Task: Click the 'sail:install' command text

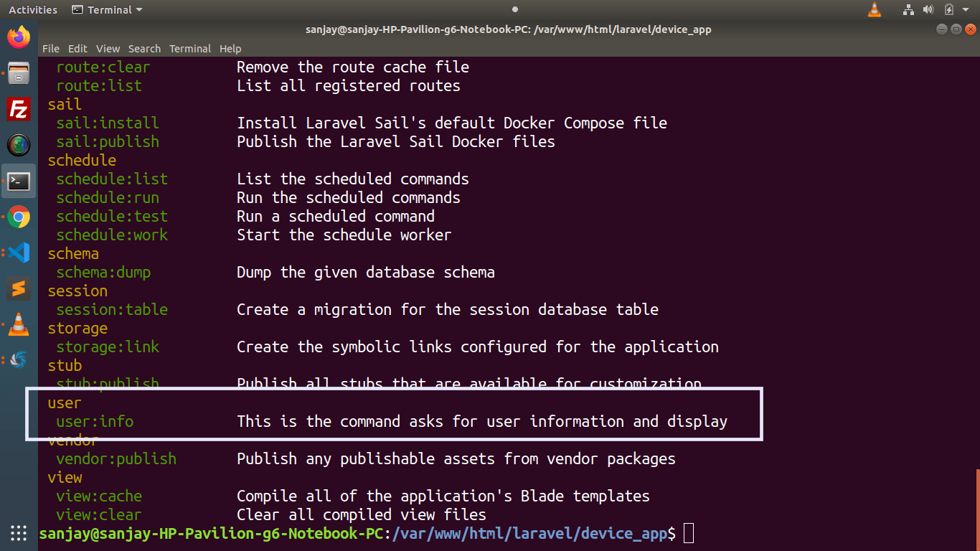Action: tap(108, 123)
